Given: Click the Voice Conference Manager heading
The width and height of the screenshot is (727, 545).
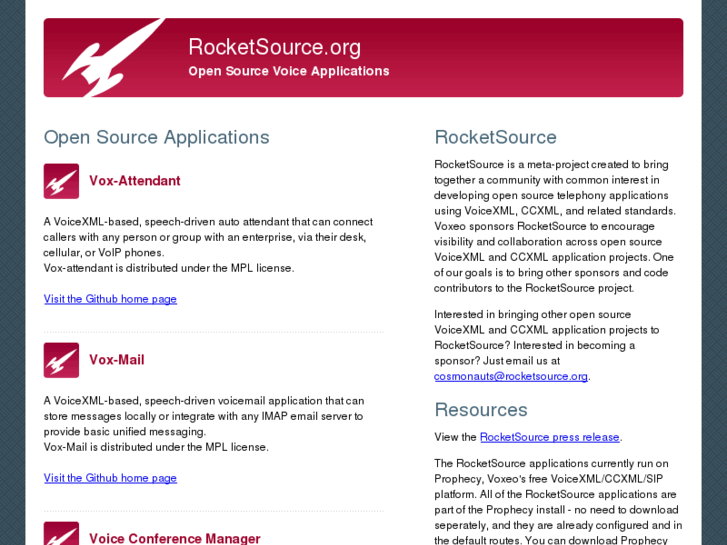Looking at the screenshot, I should coord(175,539).
